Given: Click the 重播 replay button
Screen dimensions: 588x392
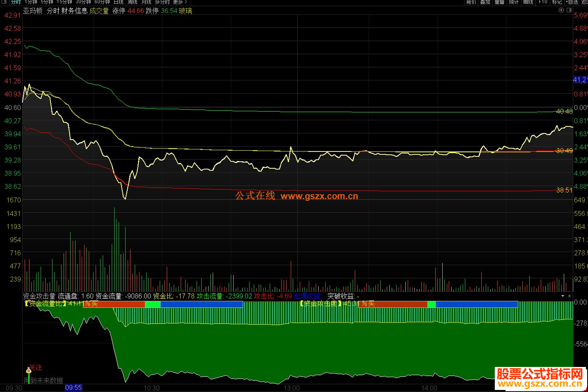Looking at the screenshot, I should coord(499,2).
